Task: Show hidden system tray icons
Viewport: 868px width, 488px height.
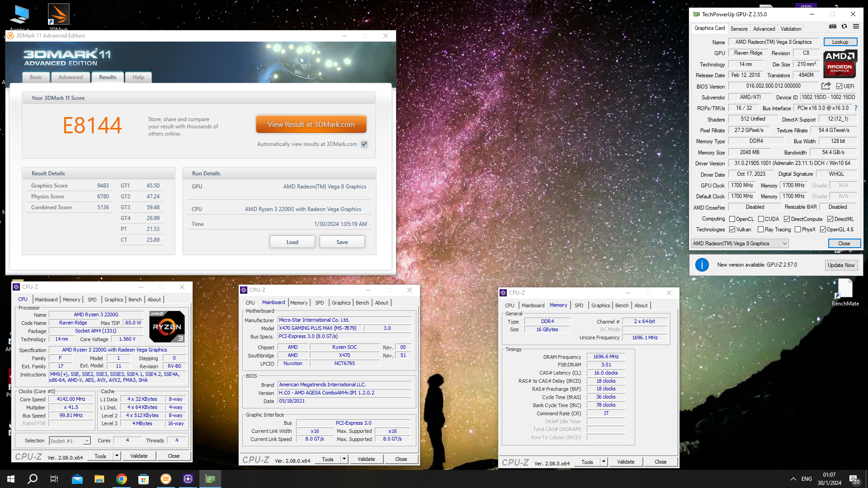Action: click(x=793, y=479)
